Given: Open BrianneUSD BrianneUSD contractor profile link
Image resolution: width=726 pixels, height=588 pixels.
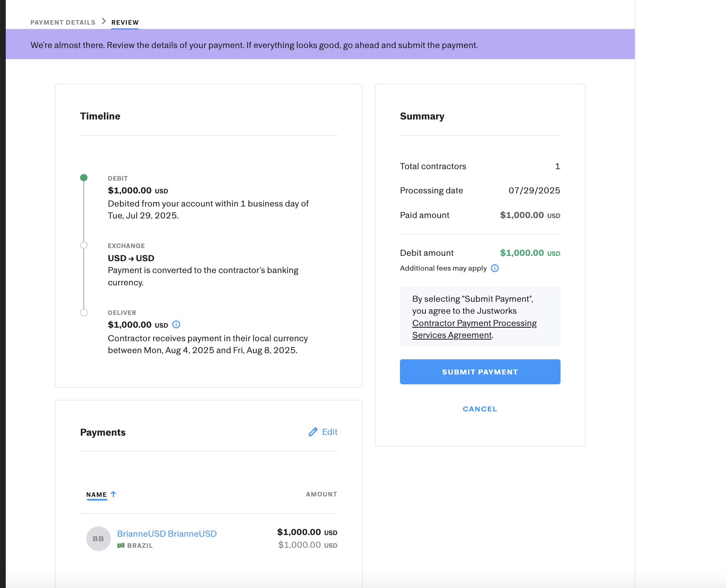Looking at the screenshot, I should click(167, 533).
